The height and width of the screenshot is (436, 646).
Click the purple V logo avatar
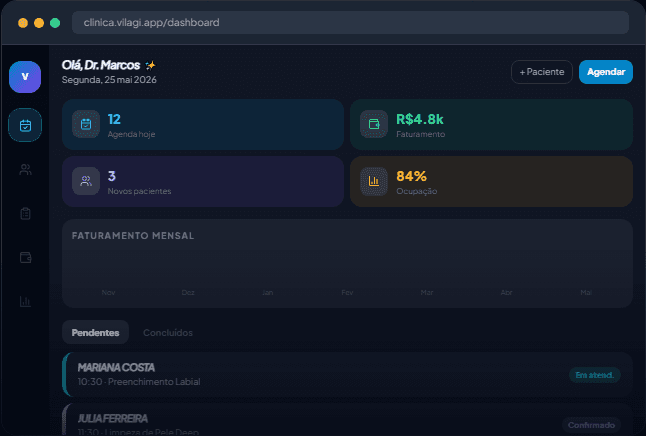[x=25, y=77]
